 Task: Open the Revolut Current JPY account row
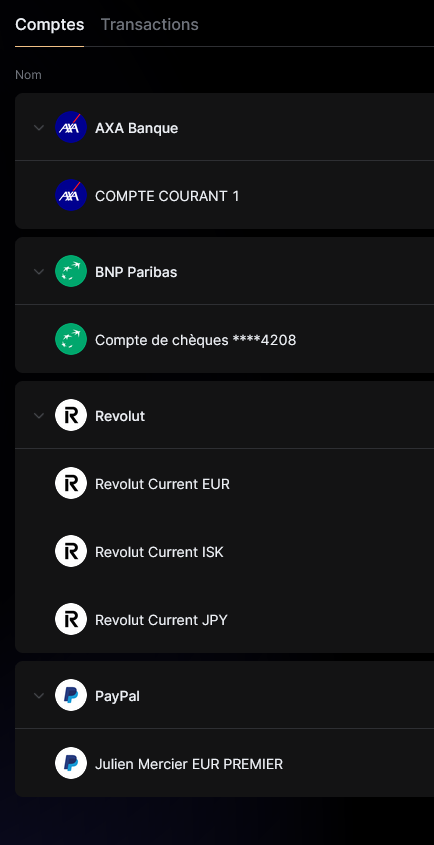(x=224, y=619)
